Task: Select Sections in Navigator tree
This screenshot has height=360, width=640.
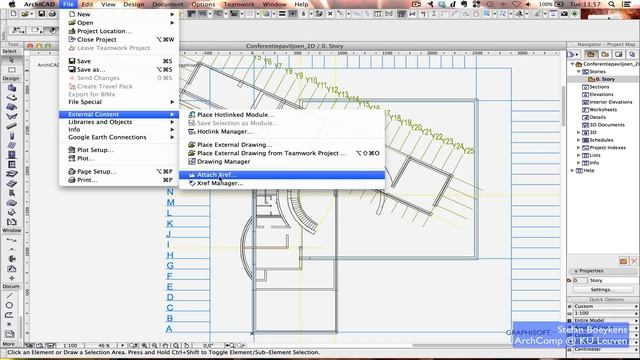Action: point(599,87)
